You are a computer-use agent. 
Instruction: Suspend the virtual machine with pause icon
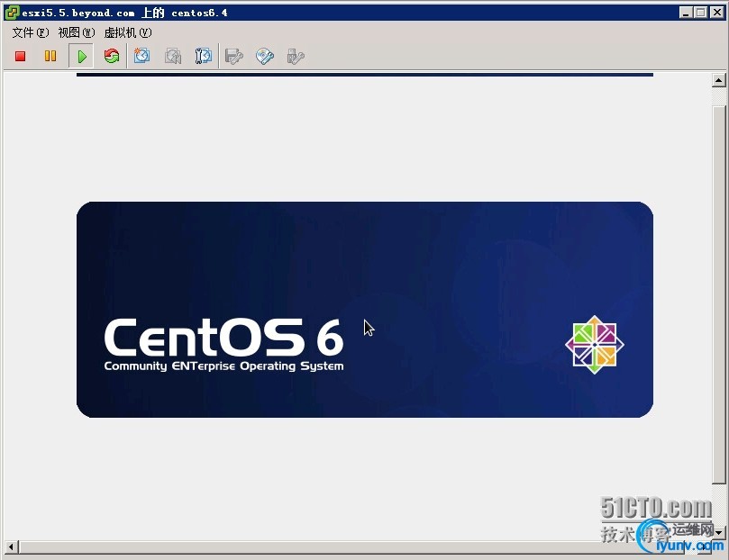point(50,56)
